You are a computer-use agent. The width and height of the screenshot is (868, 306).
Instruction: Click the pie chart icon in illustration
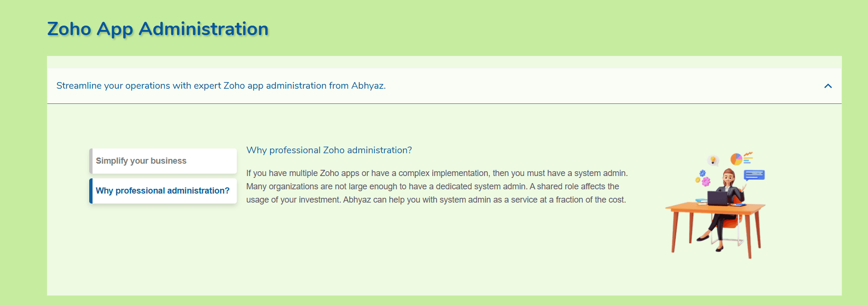(x=737, y=159)
